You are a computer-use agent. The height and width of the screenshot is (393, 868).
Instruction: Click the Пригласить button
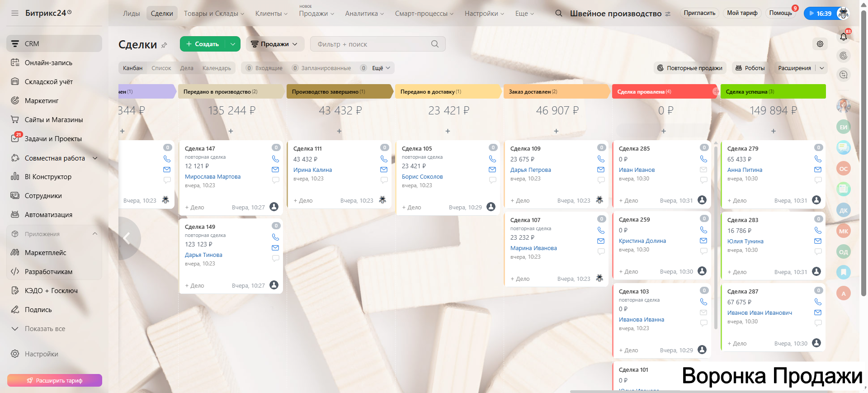coord(699,13)
